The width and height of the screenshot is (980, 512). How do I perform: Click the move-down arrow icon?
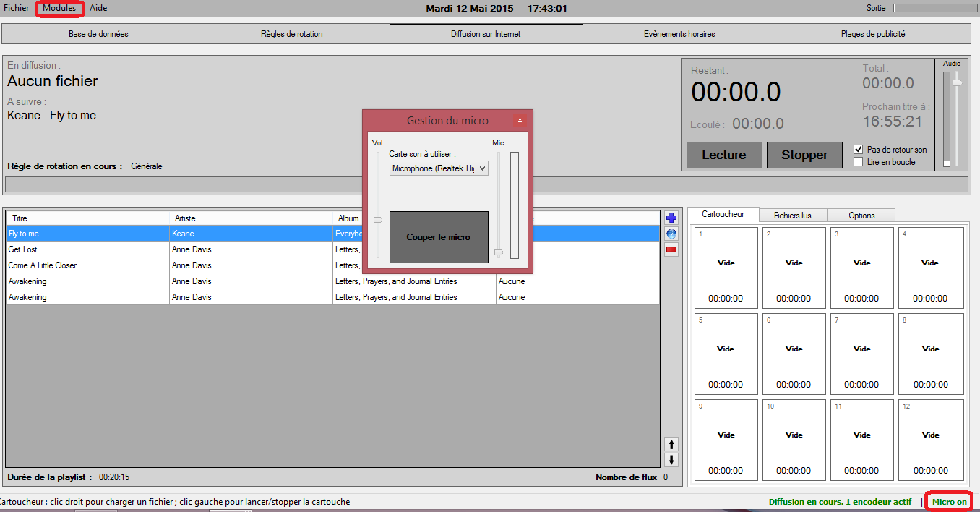671,460
